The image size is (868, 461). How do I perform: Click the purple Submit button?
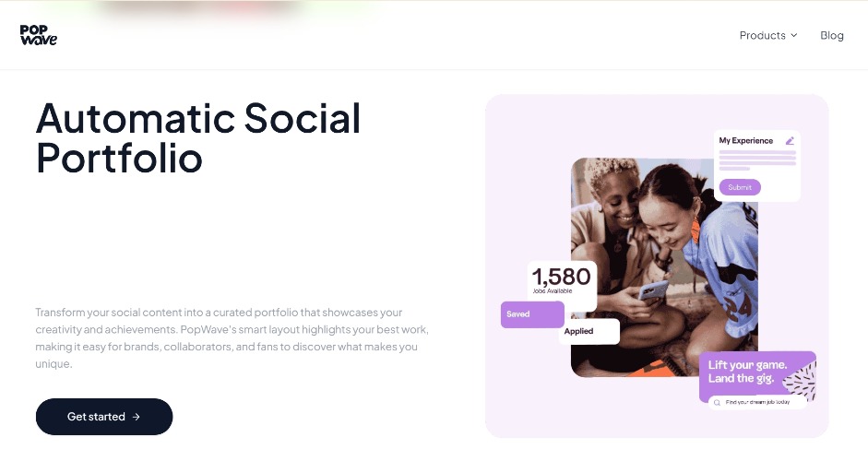pos(740,187)
